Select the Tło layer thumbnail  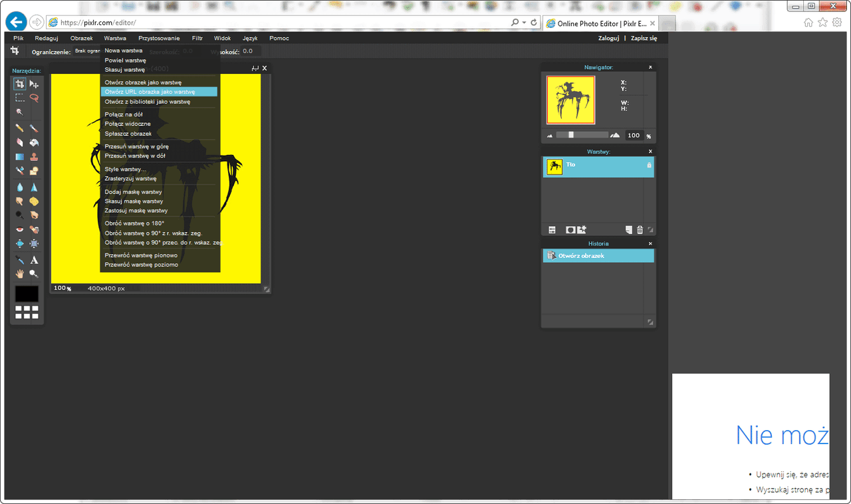pos(554,167)
